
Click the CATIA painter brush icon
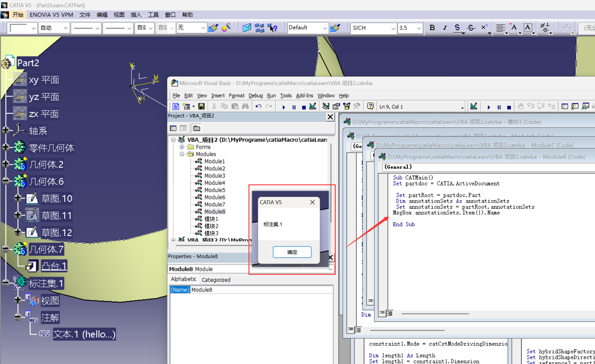pyautogui.click(x=213, y=28)
